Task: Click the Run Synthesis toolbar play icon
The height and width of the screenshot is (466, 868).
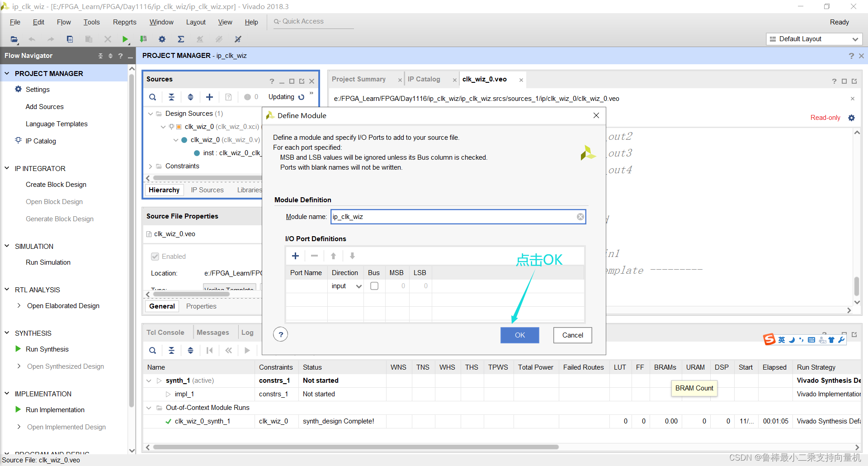Action: (x=125, y=39)
